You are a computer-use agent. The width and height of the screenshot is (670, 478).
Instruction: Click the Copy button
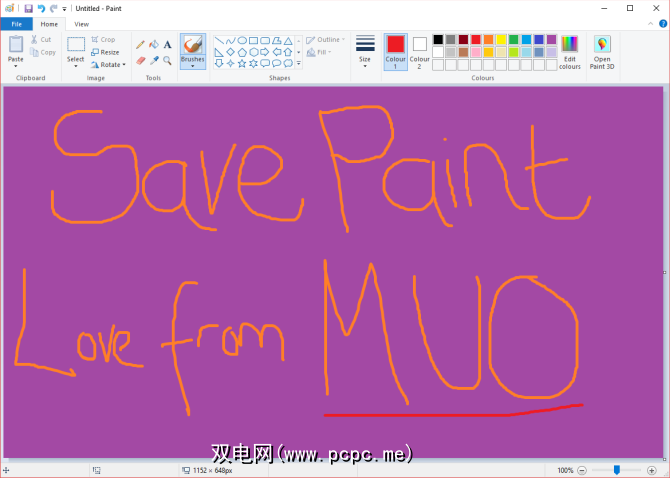(43, 52)
